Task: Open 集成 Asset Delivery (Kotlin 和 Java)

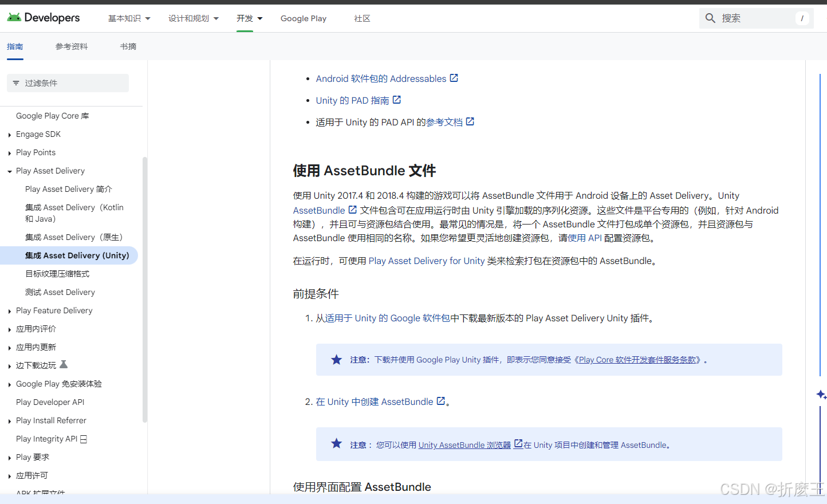Action: click(x=74, y=213)
